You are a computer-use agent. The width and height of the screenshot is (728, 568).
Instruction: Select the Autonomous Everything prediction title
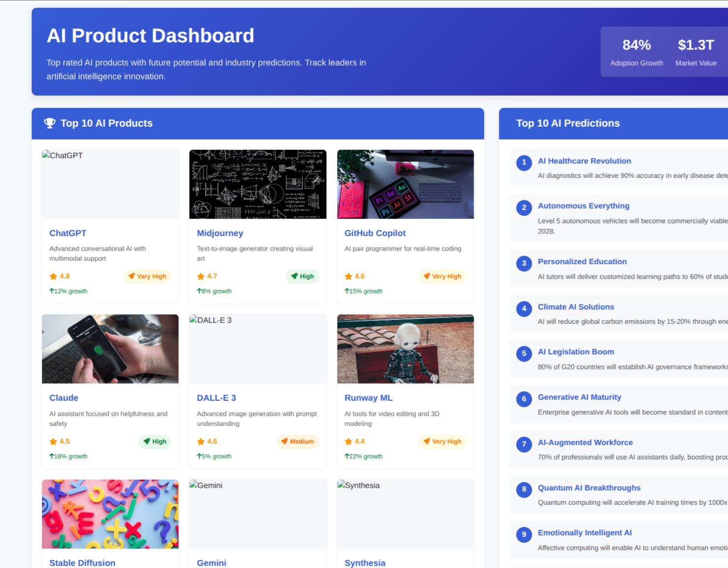point(584,206)
